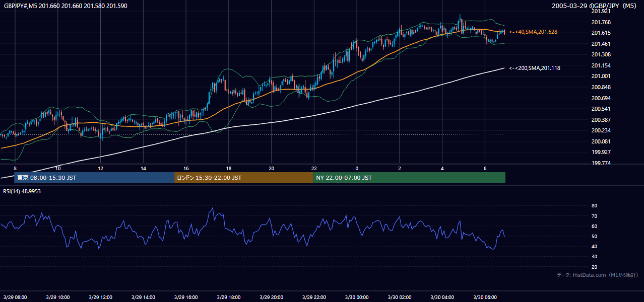Image resolution: width=644 pixels, height=302 pixels.
Task: Click the bottom axis label 3/29 12:00
Action: coord(101,297)
